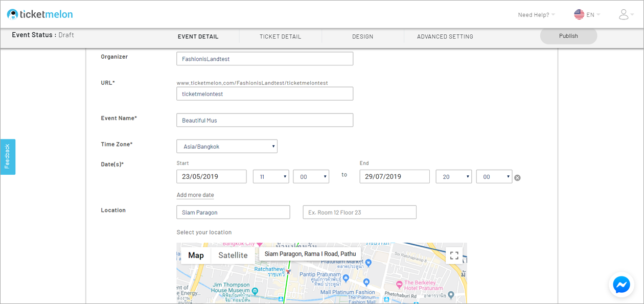Select the Map view button
Image resolution: width=644 pixels, height=304 pixels.
click(x=196, y=255)
